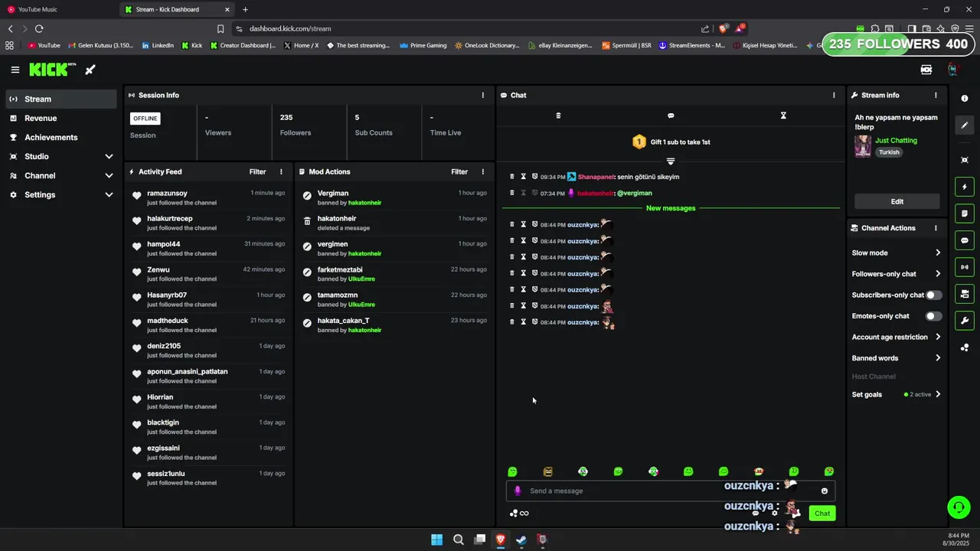This screenshot has width=980, height=551.
Task: Click the hourglass icon in chat toolbar
Action: click(783, 116)
